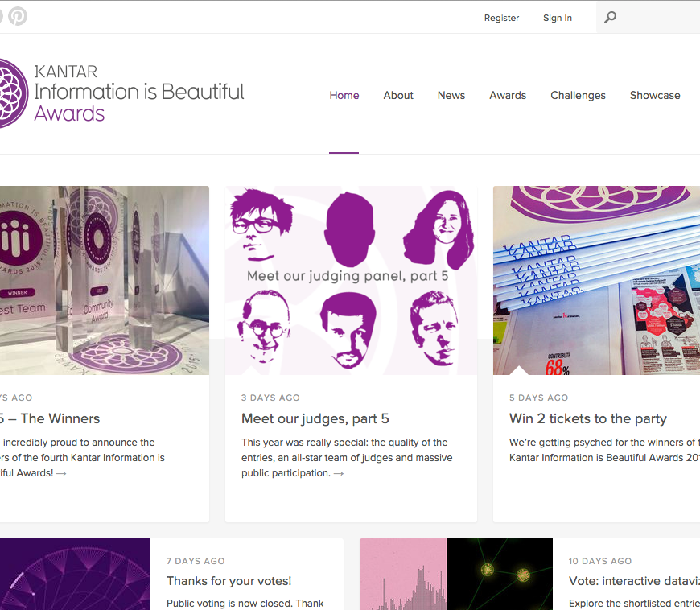Viewport: 700px width, 610px height.
Task: Click the Register link
Action: pyautogui.click(x=501, y=18)
